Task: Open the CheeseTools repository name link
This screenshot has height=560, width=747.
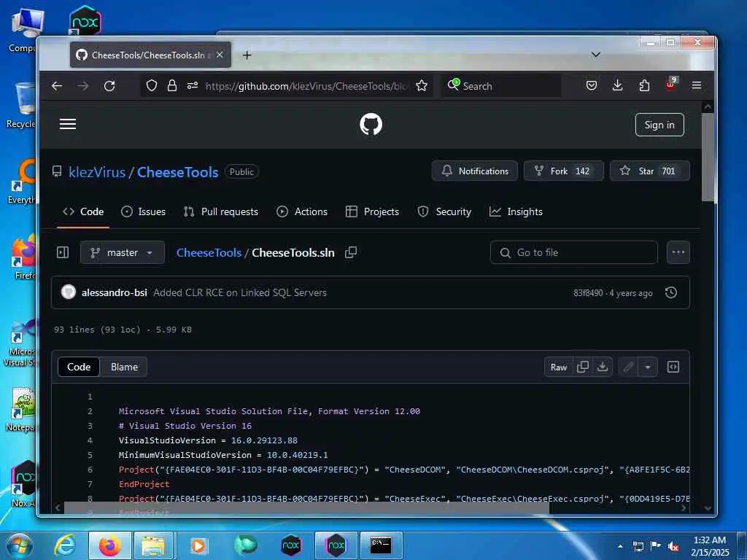Action: 178,172
